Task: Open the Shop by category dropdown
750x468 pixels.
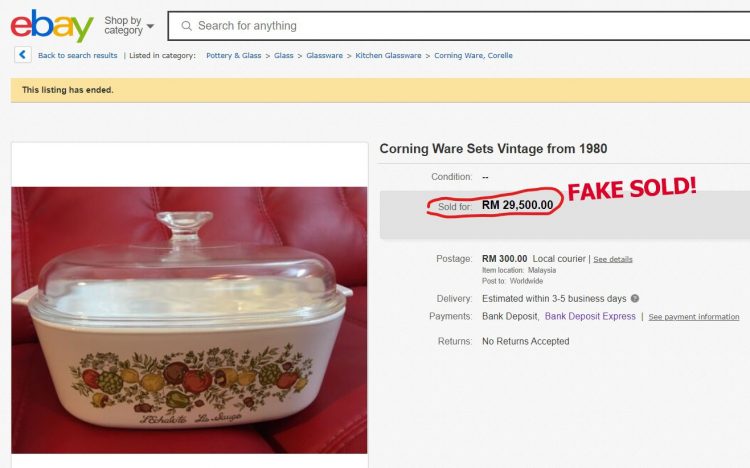Action: coord(129,25)
